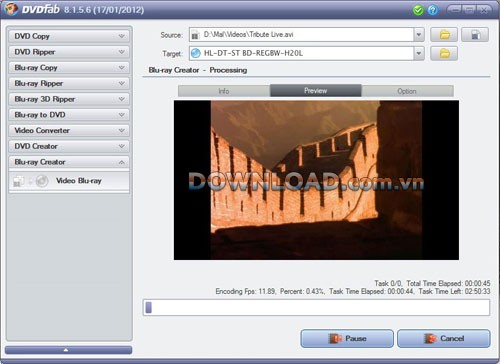
Task: Click the 'Encoding Fps: 11.89' status text
Action: [246, 292]
